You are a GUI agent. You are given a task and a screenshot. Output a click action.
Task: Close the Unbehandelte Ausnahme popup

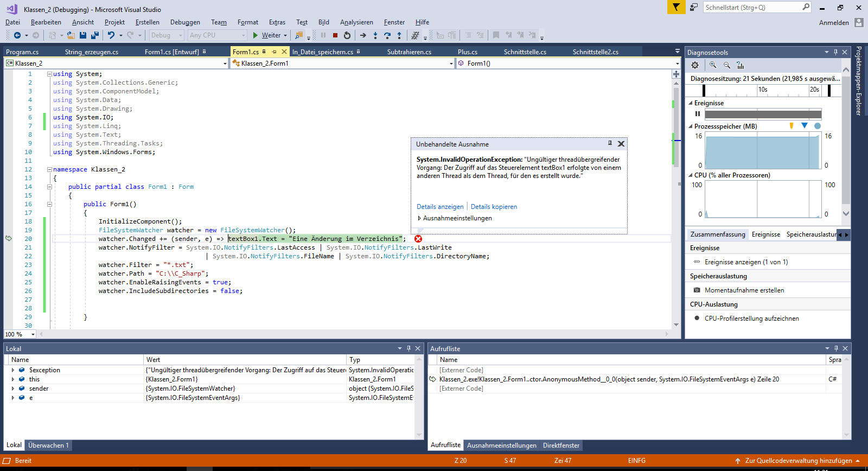621,144
